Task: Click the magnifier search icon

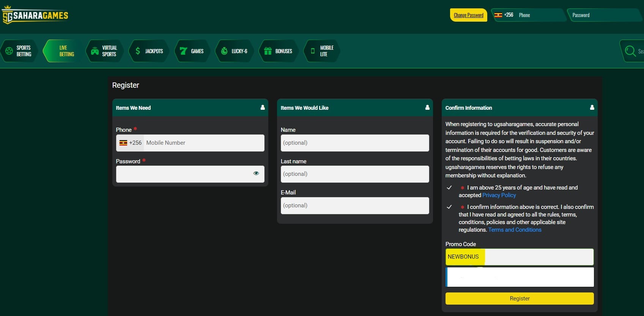Action: coord(630,51)
